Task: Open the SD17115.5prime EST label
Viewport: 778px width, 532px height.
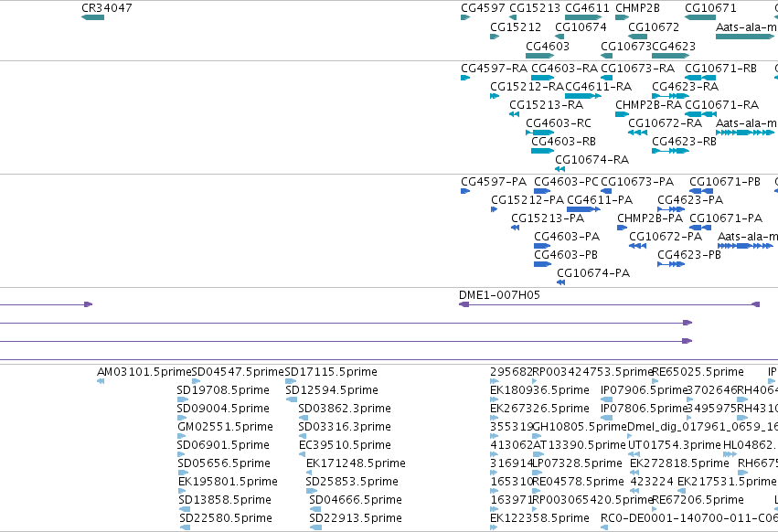Action: (331, 372)
